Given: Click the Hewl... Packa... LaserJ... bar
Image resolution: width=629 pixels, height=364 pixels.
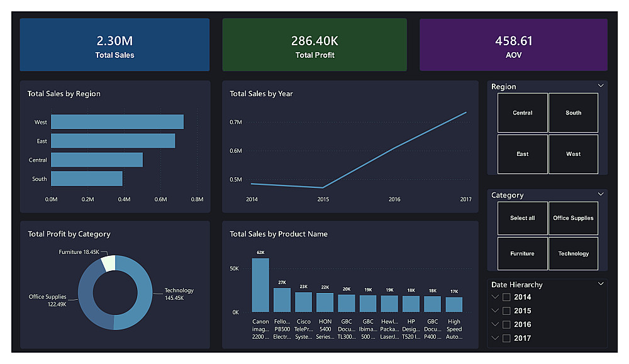Looking at the screenshot, I should pyautogui.click(x=389, y=304).
